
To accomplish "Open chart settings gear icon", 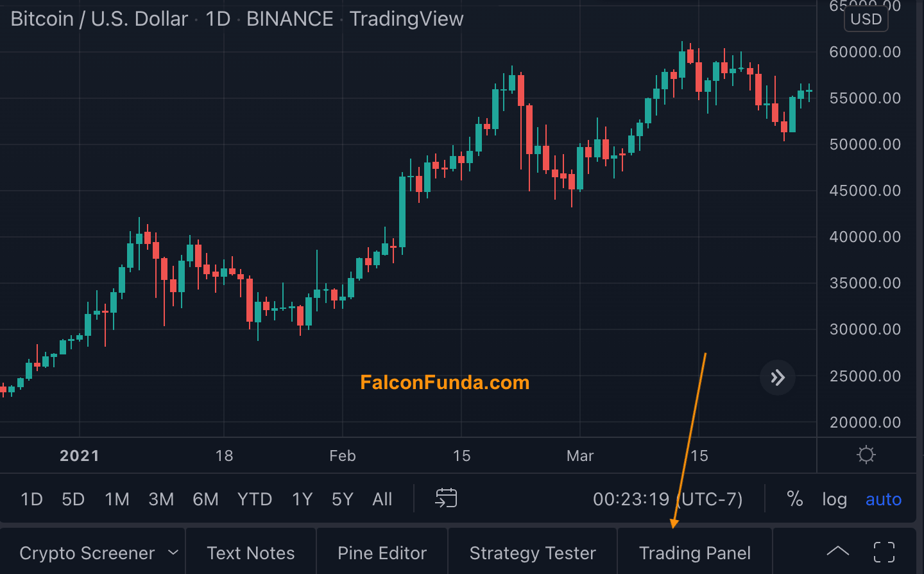I will point(866,455).
